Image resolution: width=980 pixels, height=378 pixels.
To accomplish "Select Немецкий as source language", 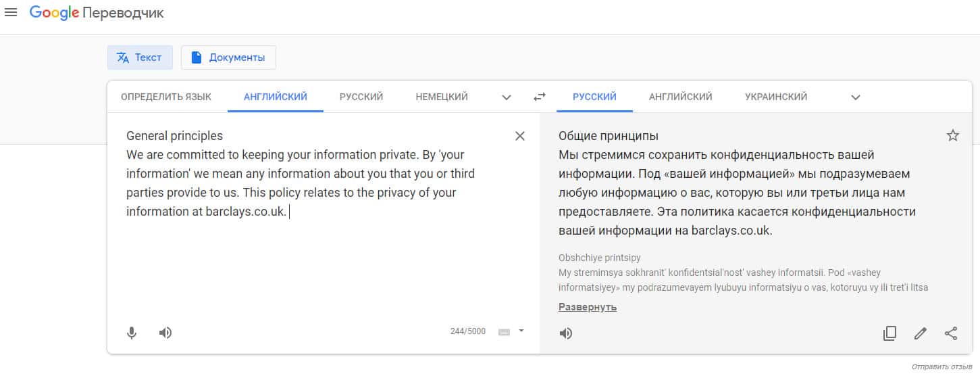I will click(x=442, y=97).
